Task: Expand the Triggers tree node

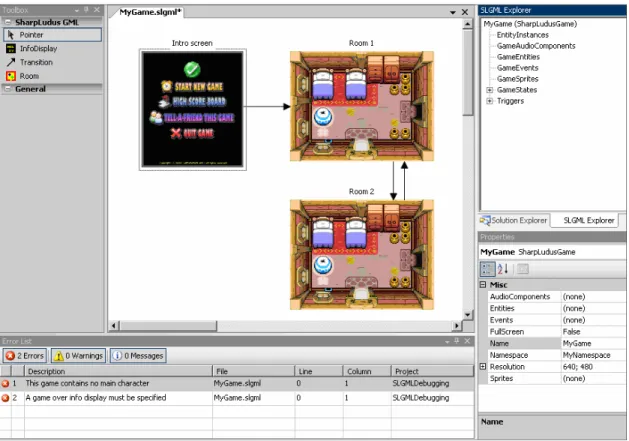Action: click(x=489, y=101)
